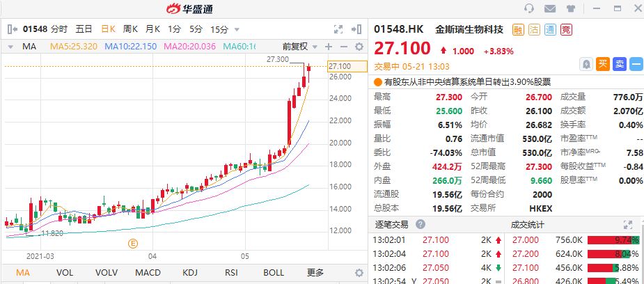Select the 5分 five-minute chart
Viewport: 644px width, 284px height.
point(196,29)
